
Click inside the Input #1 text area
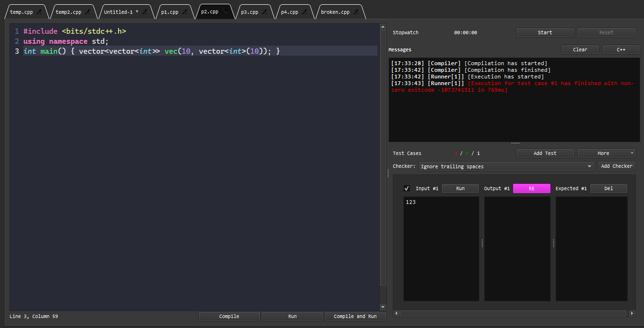pos(440,247)
